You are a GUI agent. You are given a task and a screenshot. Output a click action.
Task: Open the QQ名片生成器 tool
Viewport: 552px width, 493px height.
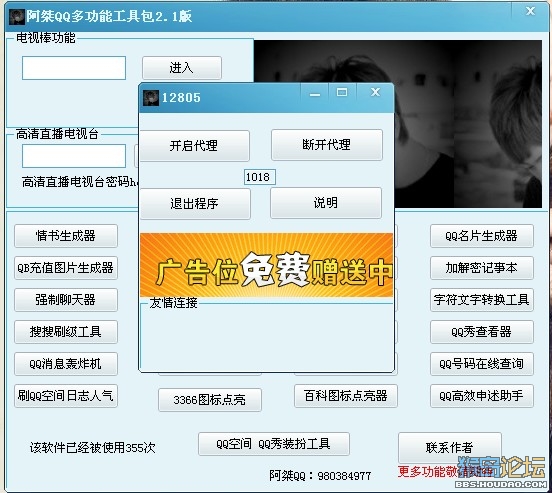[x=482, y=236]
